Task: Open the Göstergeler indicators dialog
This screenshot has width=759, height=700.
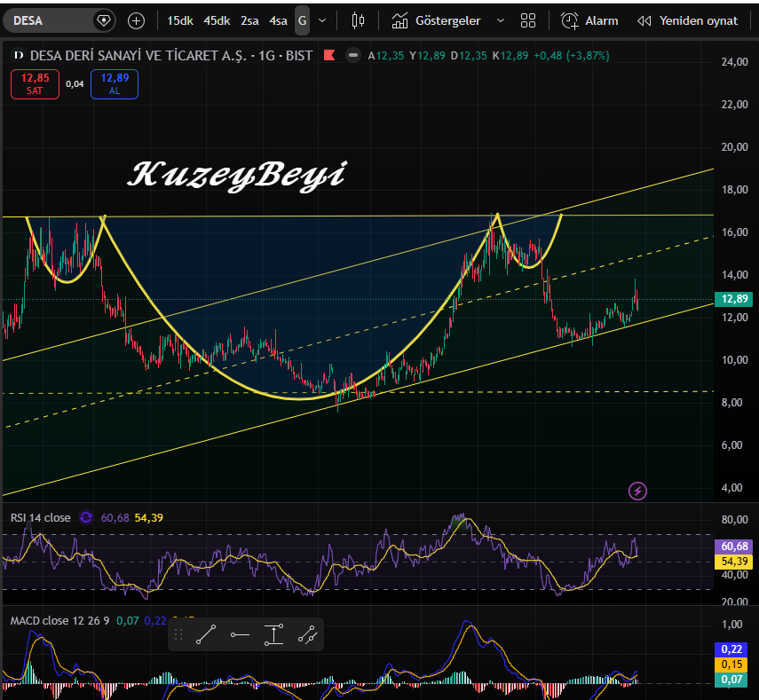Action: click(x=437, y=20)
